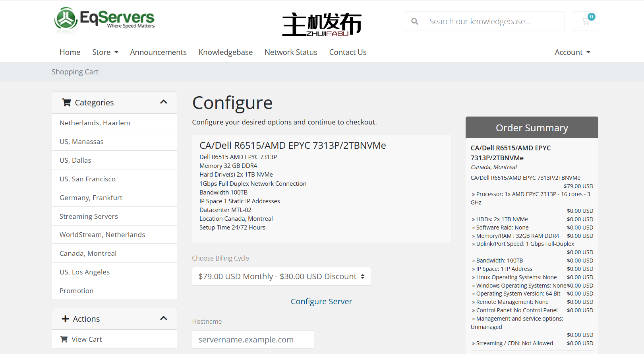Navigate to Knowledgebase
The height and width of the screenshot is (354, 644).
tap(225, 52)
